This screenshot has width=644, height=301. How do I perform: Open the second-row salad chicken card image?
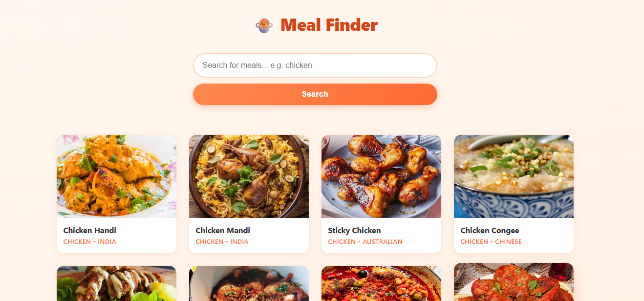(117, 283)
